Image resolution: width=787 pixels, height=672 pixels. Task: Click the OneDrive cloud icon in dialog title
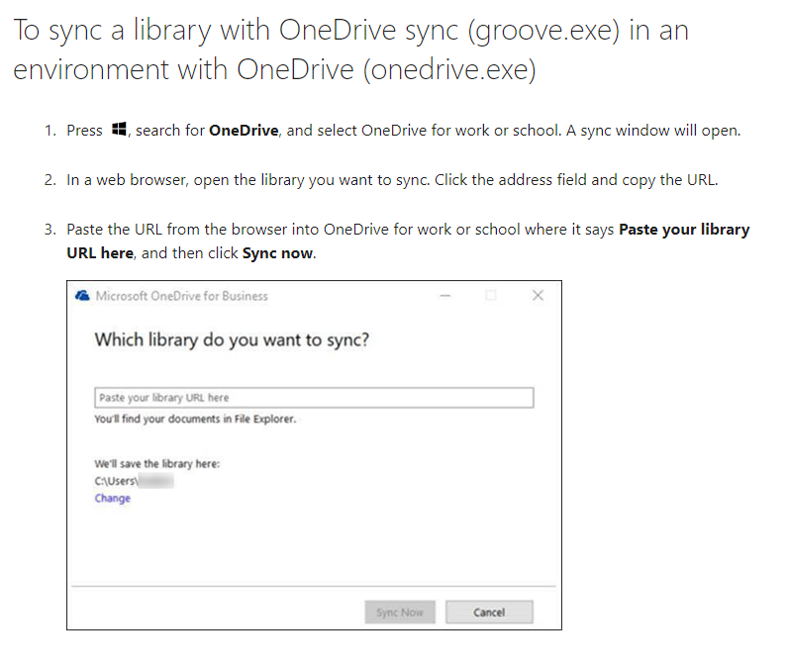click(82, 296)
